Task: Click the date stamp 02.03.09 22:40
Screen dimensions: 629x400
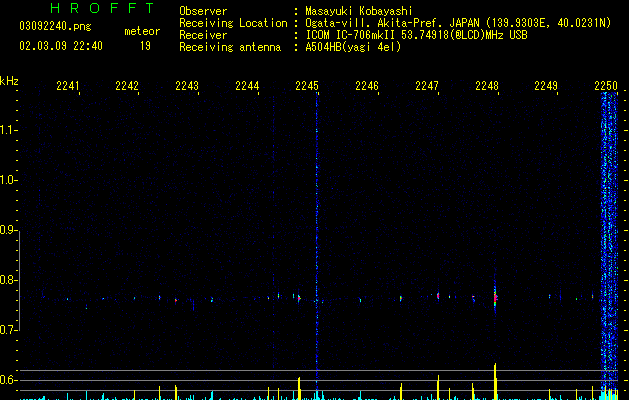Action: (x=61, y=46)
